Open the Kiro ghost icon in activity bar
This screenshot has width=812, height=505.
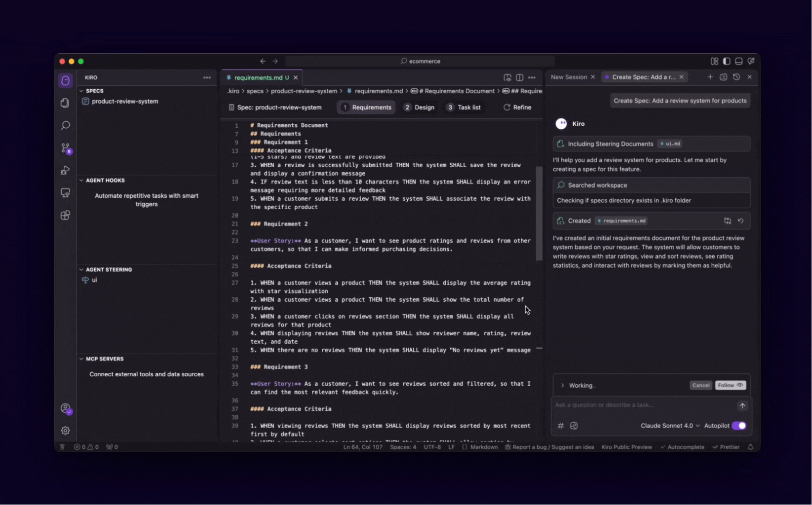65,80
